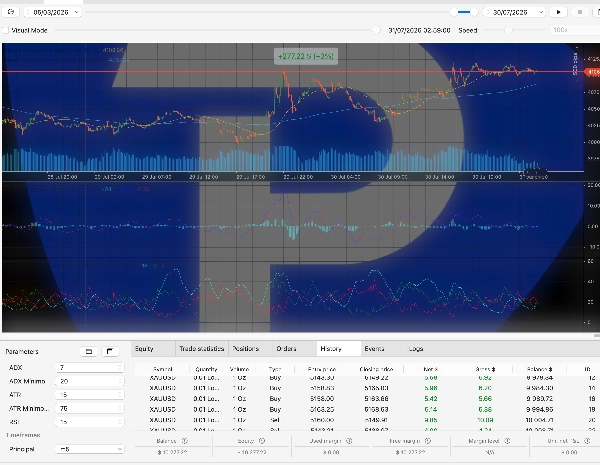This screenshot has width=600, height=465.
Task: Click the info icon next to Balance
Action: tap(184, 441)
